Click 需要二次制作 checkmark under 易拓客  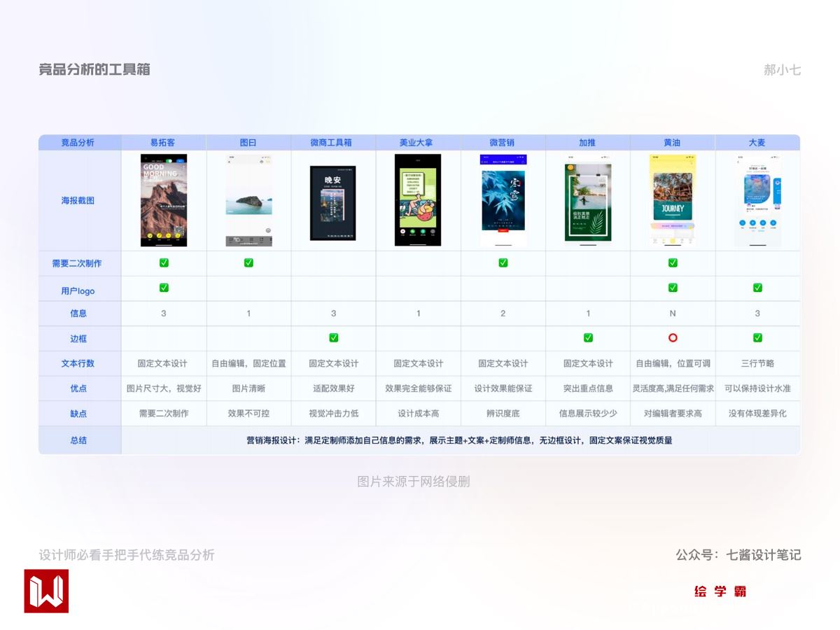(164, 262)
